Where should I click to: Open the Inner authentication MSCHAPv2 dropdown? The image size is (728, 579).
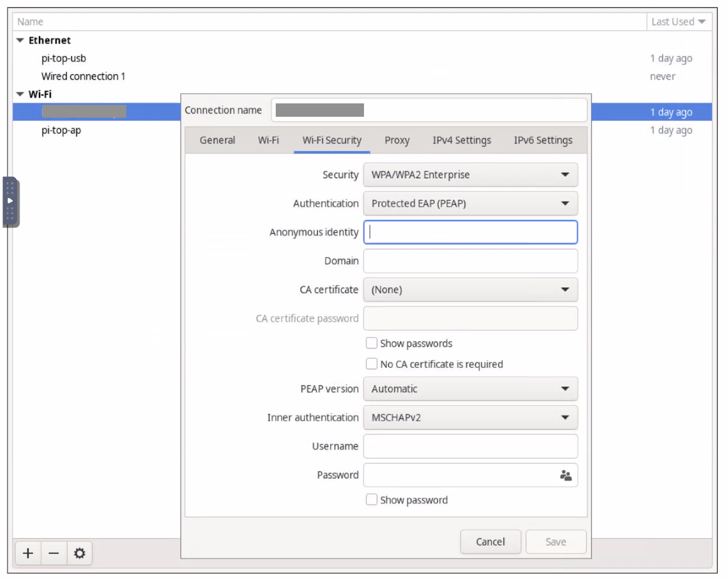coord(470,417)
